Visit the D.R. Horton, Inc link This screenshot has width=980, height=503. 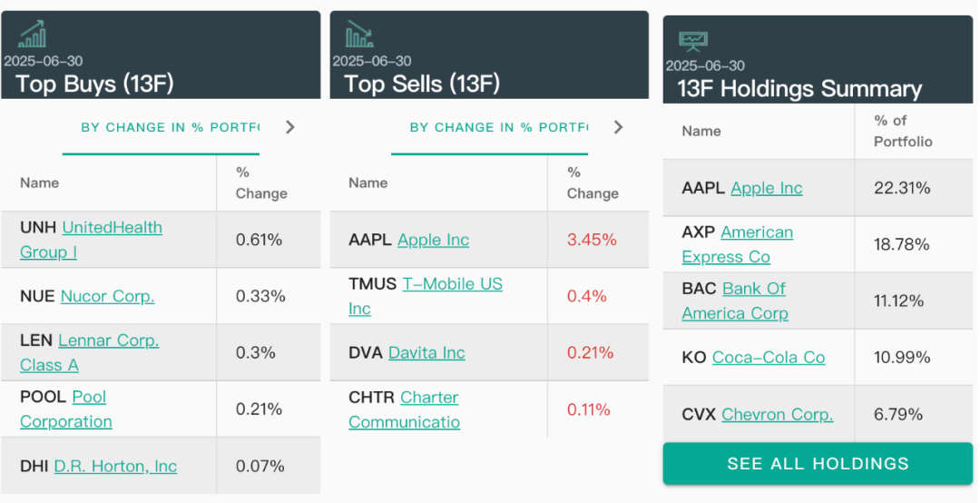click(x=115, y=467)
